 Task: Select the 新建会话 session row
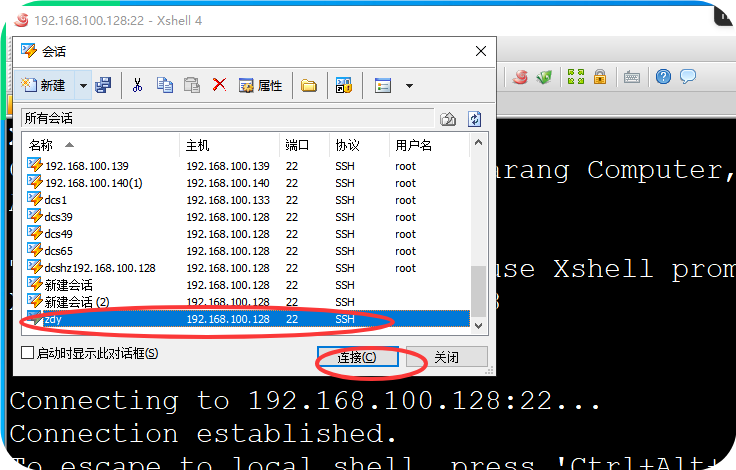click(x=246, y=285)
